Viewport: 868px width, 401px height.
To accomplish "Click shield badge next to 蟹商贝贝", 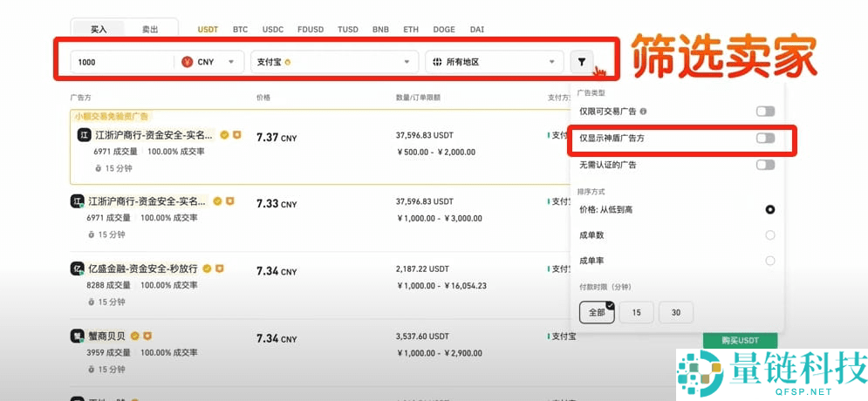I will pos(147,336).
